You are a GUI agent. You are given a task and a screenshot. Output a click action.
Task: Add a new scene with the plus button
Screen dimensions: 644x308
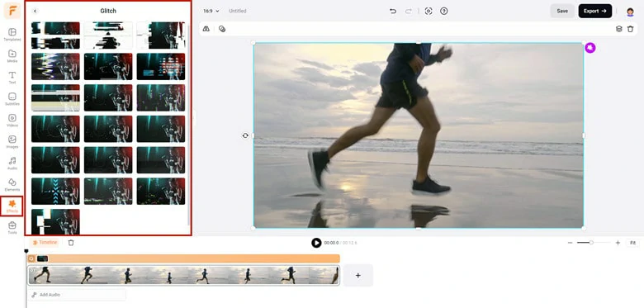[x=358, y=276]
